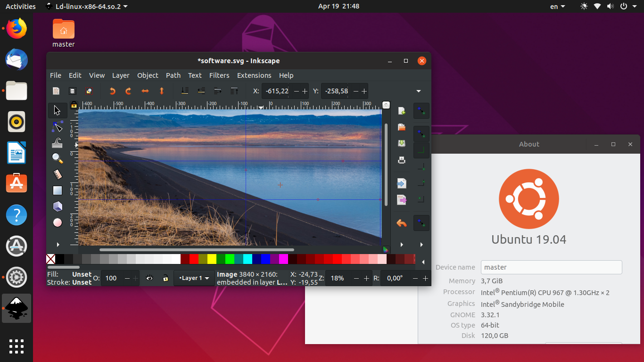Click the Activities button

21,6
